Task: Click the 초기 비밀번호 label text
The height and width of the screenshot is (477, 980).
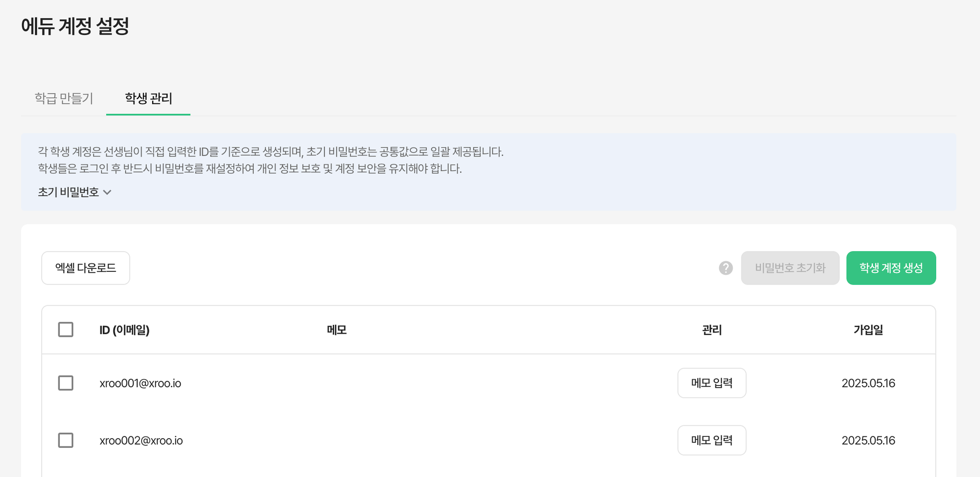Action: tap(68, 192)
